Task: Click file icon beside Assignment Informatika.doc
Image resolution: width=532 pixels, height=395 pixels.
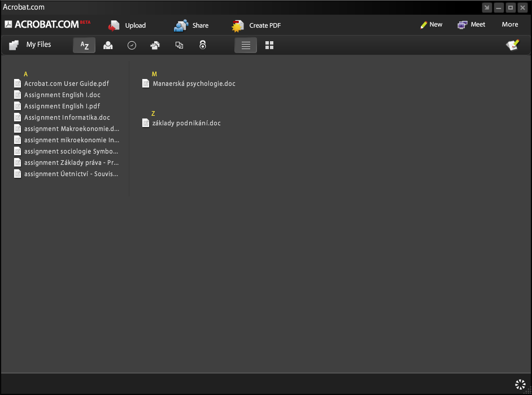Action: pyautogui.click(x=18, y=117)
